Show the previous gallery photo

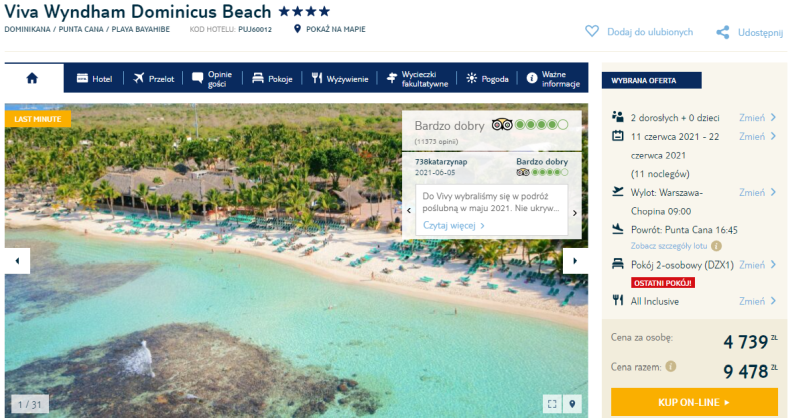(x=18, y=261)
